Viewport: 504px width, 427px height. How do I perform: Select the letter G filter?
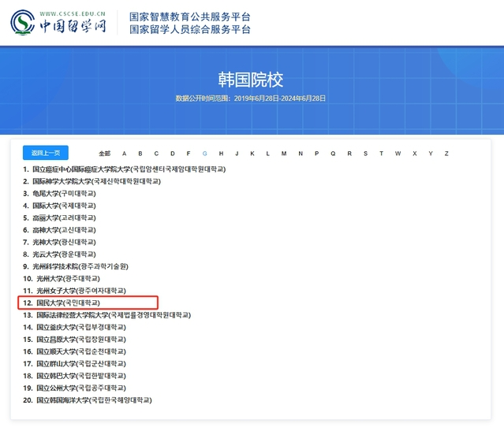pos(204,154)
